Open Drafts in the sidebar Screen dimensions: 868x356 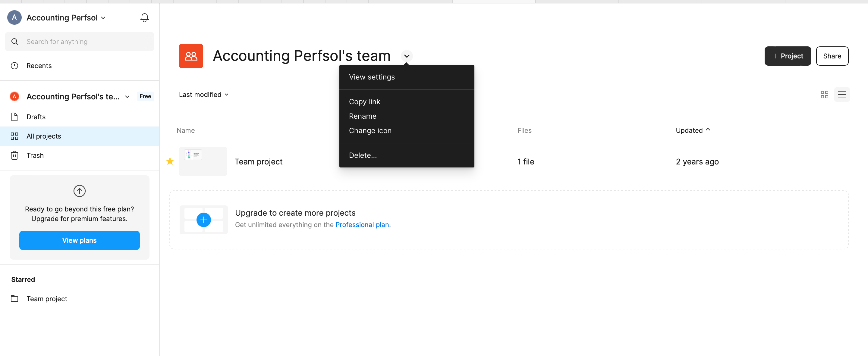point(80,117)
